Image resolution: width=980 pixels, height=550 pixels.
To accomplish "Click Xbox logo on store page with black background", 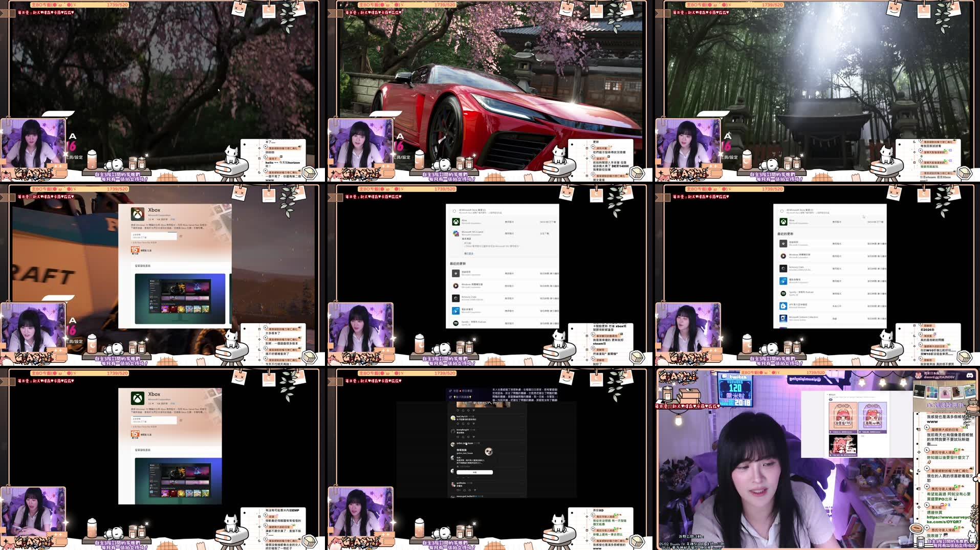I will [138, 398].
